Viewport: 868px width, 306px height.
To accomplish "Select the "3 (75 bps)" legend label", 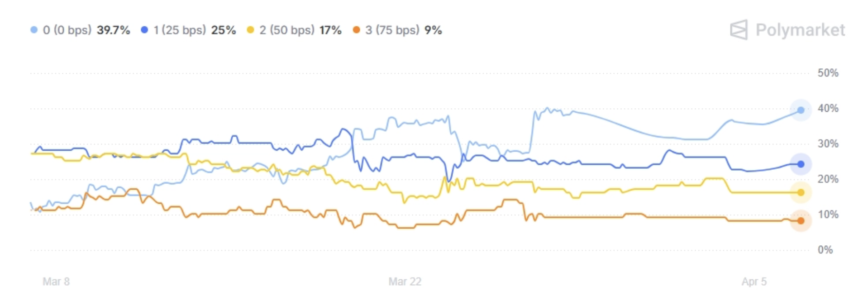I will pos(392,30).
